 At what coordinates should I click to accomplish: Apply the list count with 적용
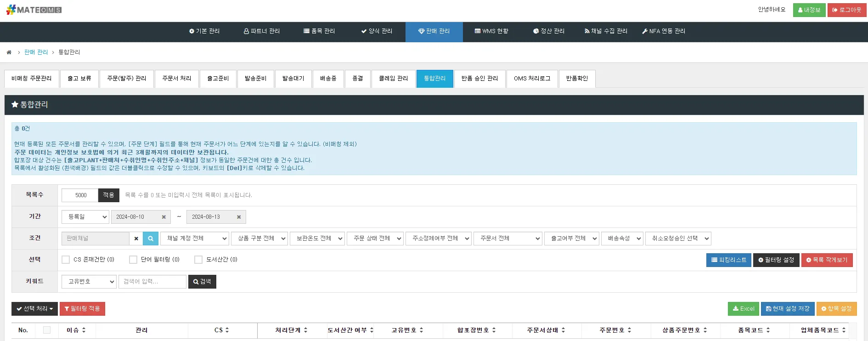[x=109, y=195]
